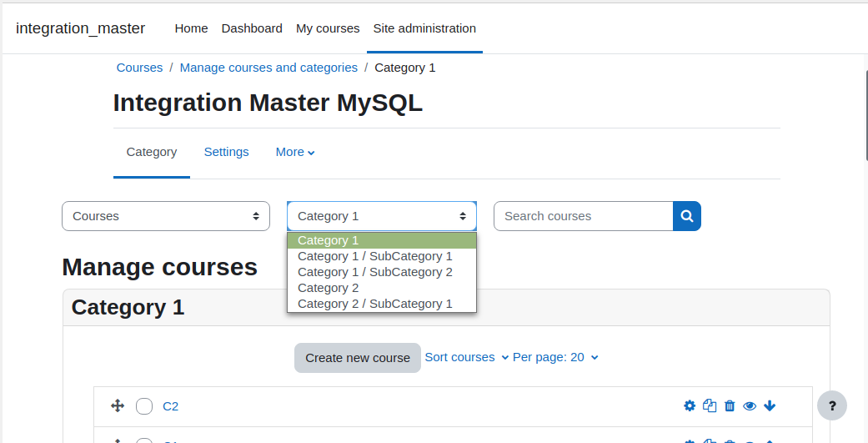
Task: Open settings gear for course C2
Action: 690,406
